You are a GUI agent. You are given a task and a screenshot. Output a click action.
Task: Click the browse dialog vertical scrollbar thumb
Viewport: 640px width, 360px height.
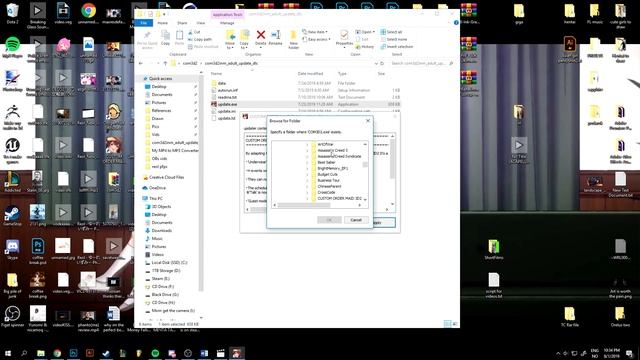pyautogui.click(x=365, y=164)
